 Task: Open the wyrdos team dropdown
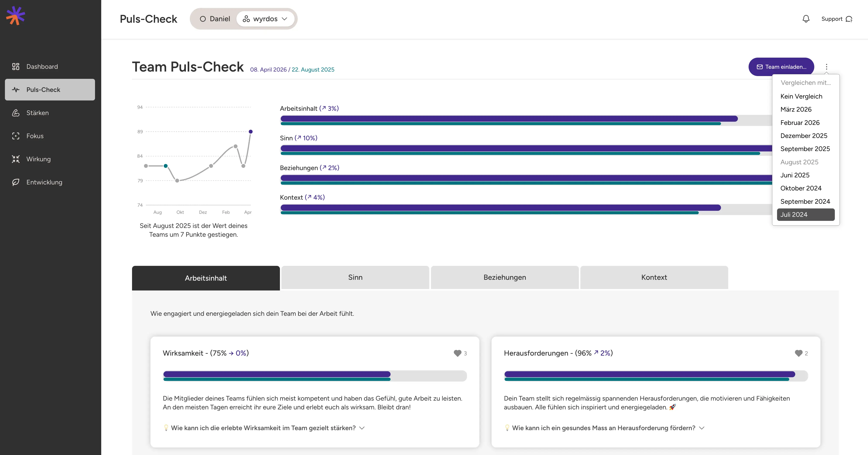pos(265,19)
